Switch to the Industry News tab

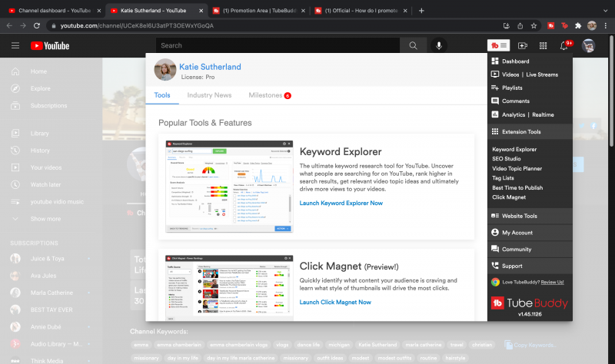pos(209,95)
